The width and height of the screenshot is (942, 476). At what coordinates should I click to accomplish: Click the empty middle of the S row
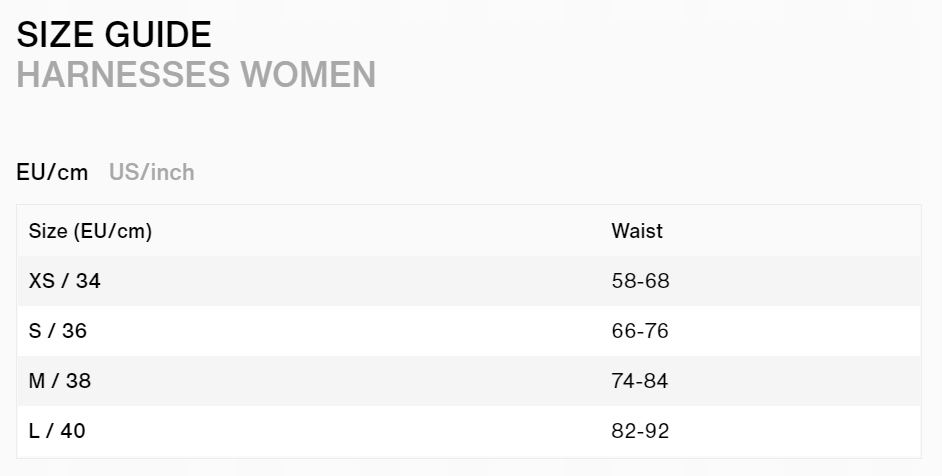coord(350,331)
